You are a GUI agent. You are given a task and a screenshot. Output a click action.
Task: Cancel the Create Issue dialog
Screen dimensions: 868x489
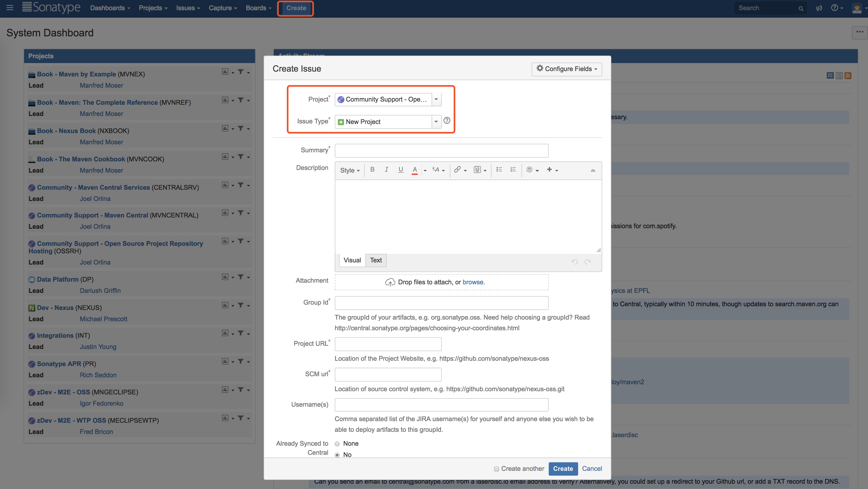(592, 468)
